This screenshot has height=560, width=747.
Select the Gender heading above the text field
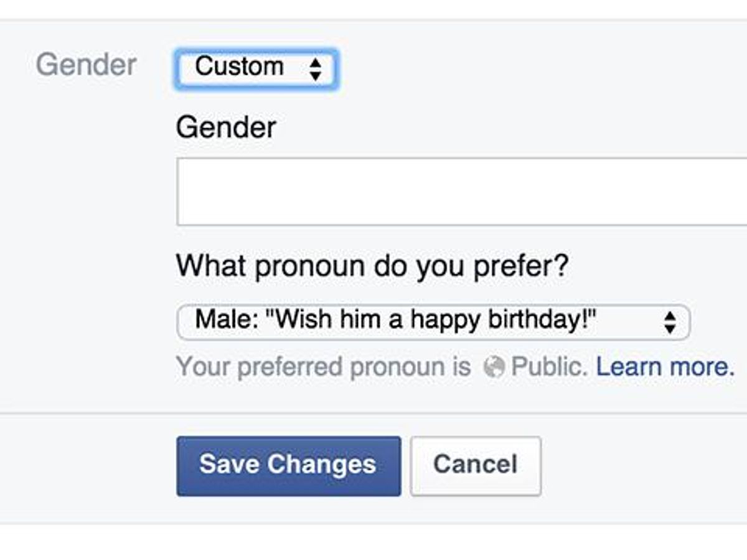(226, 128)
